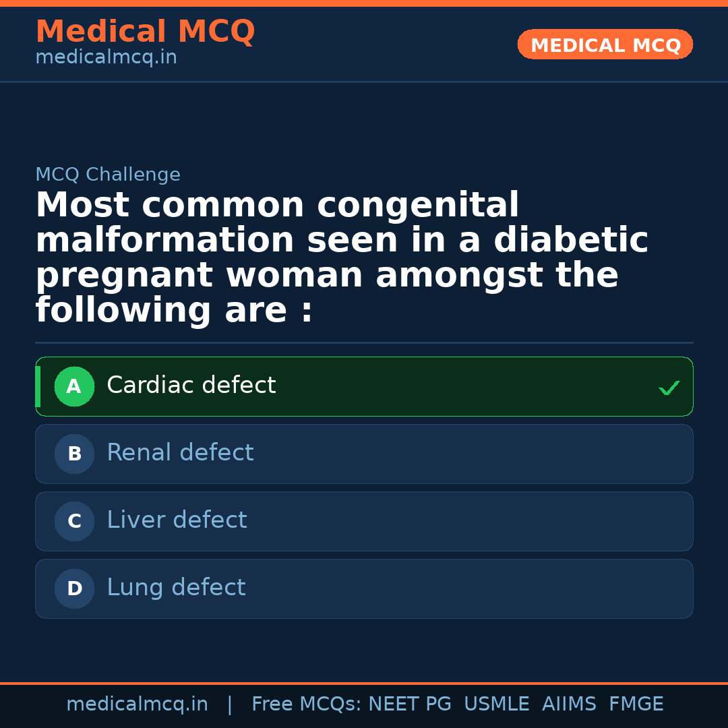
Task: Click the diabetic pregnancy question text
Action: tap(342, 258)
